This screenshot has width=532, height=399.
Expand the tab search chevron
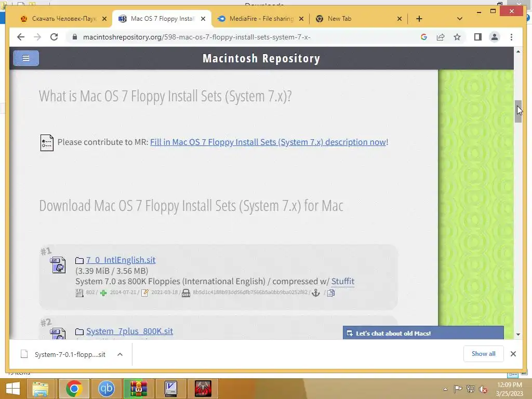pyautogui.click(x=459, y=19)
